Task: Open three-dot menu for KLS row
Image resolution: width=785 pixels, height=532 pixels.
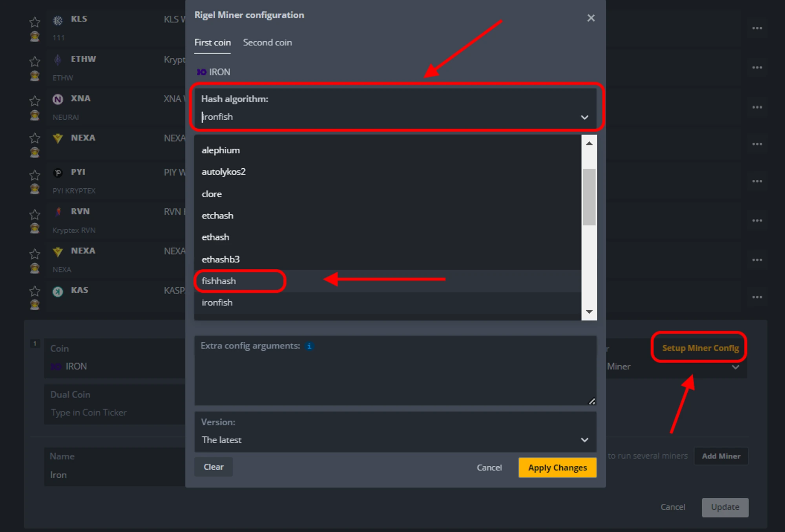Action: (757, 28)
